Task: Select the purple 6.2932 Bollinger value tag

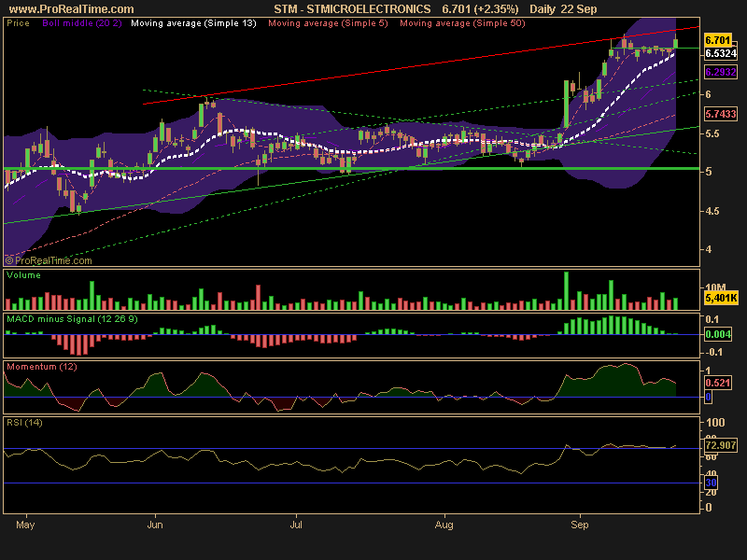Action: pyautogui.click(x=720, y=71)
